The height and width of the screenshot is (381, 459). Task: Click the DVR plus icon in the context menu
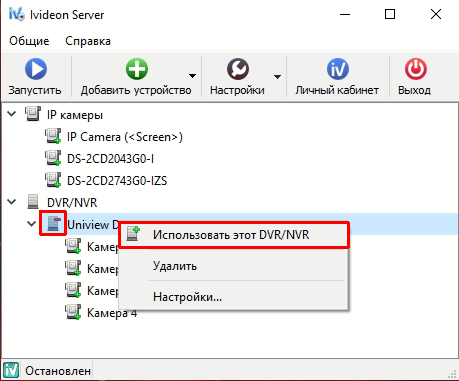click(x=133, y=234)
